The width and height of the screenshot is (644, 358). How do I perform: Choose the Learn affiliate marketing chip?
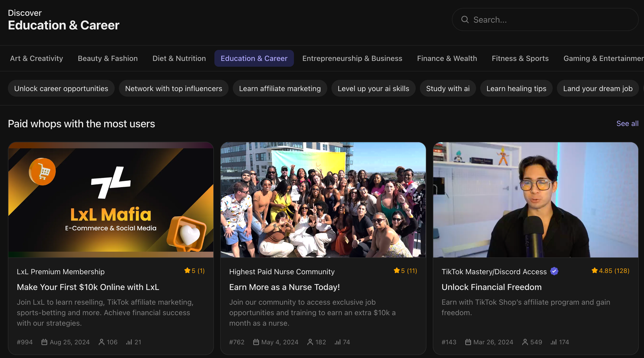tap(280, 89)
